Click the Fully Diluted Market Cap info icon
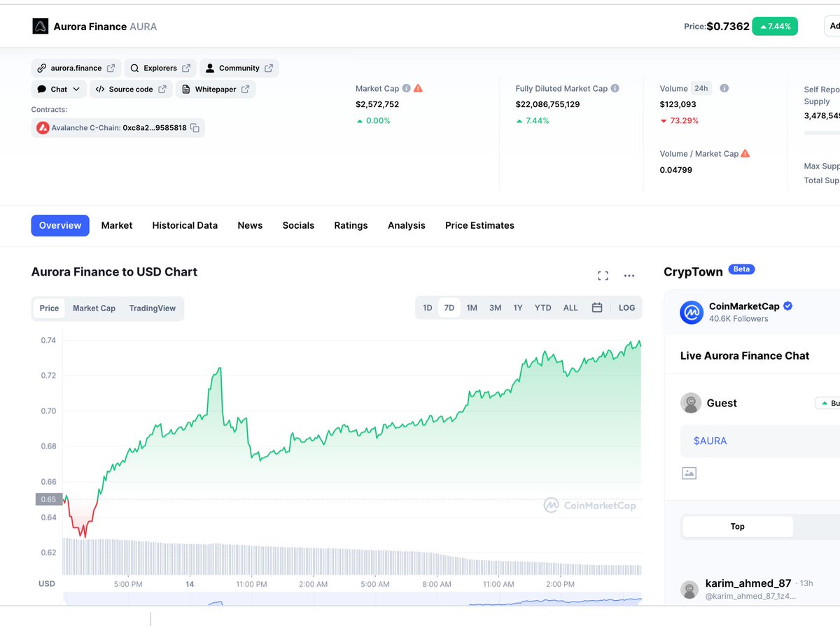 point(615,88)
